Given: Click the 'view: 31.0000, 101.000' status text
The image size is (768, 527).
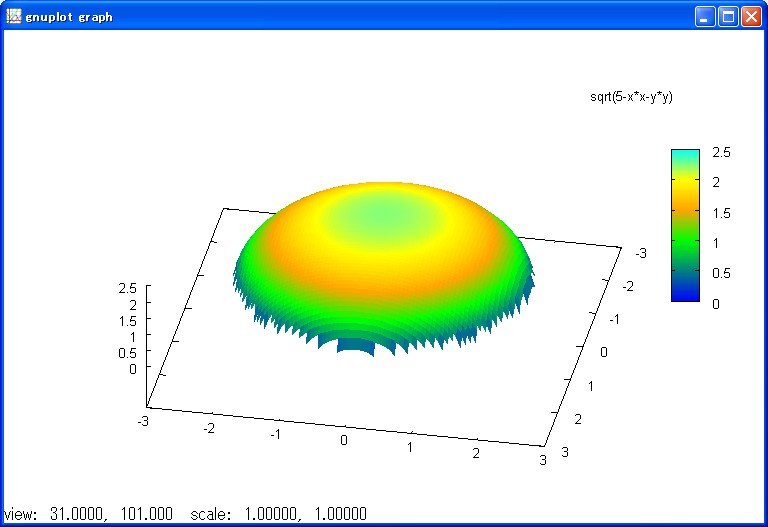Looking at the screenshot, I should pyautogui.click(x=88, y=514).
